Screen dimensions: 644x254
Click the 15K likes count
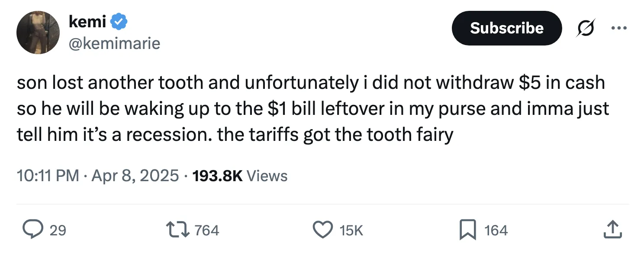tap(351, 230)
